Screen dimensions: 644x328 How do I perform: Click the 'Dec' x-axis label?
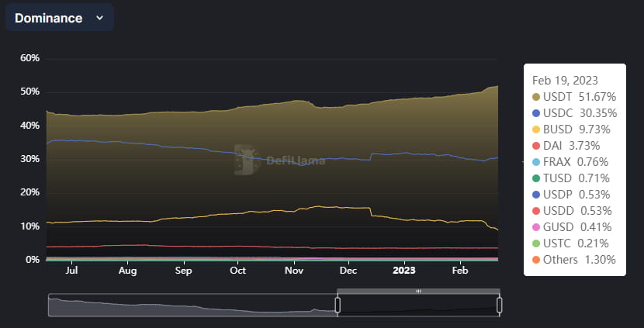348,271
